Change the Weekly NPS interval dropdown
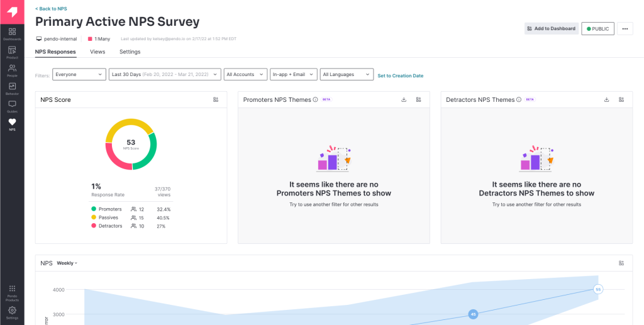 click(67, 263)
